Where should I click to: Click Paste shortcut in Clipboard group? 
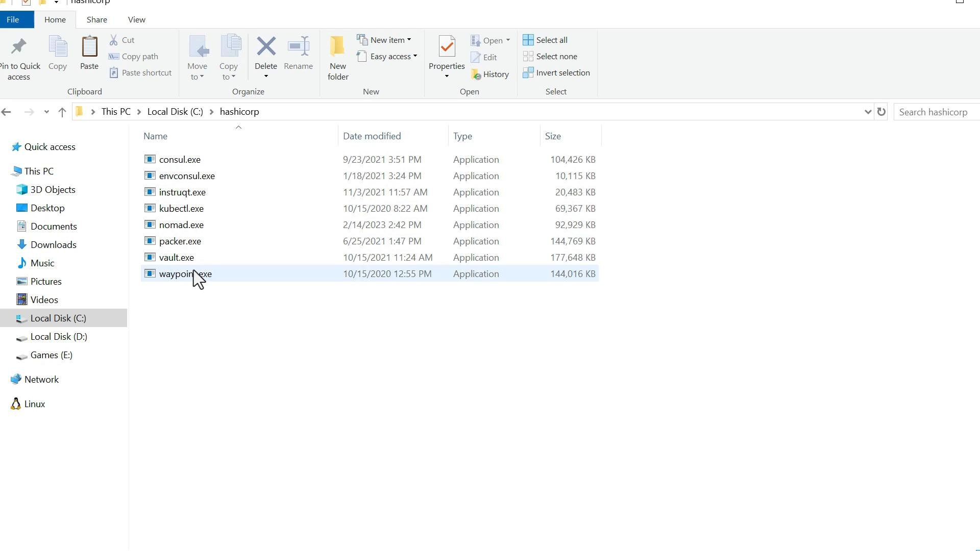click(140, 72)
